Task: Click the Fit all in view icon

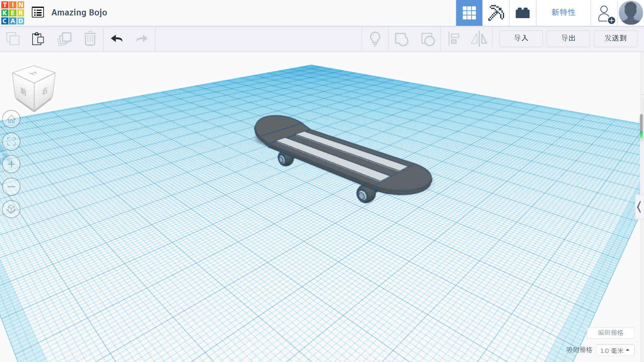Action: 11,142
